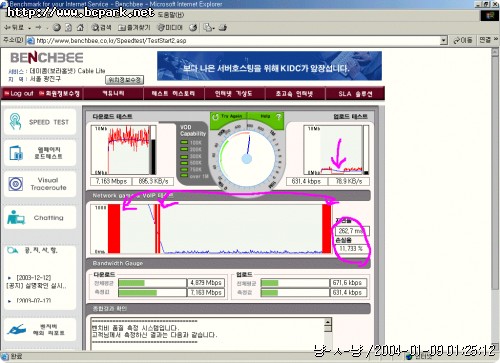500x363 pixels.
Task: Click the 위치정보수정 button
Action: coord(125,80)
